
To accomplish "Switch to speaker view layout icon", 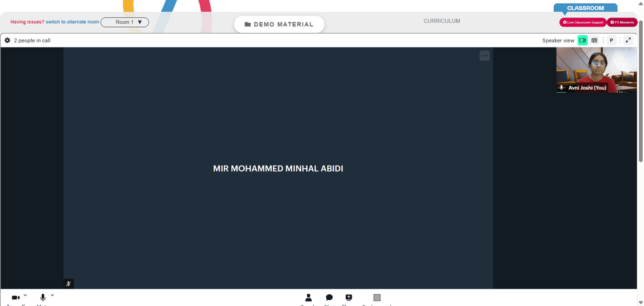I will (582, 40).
